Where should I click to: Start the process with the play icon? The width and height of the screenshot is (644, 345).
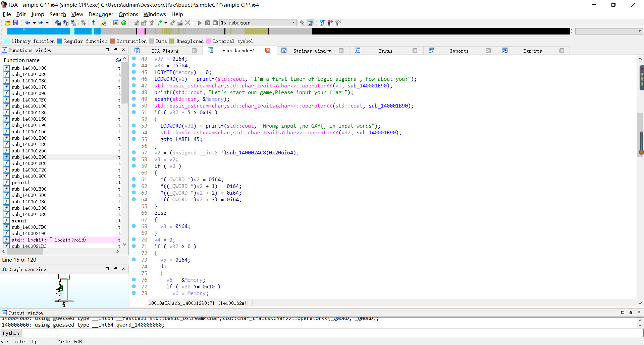point(200,23)
